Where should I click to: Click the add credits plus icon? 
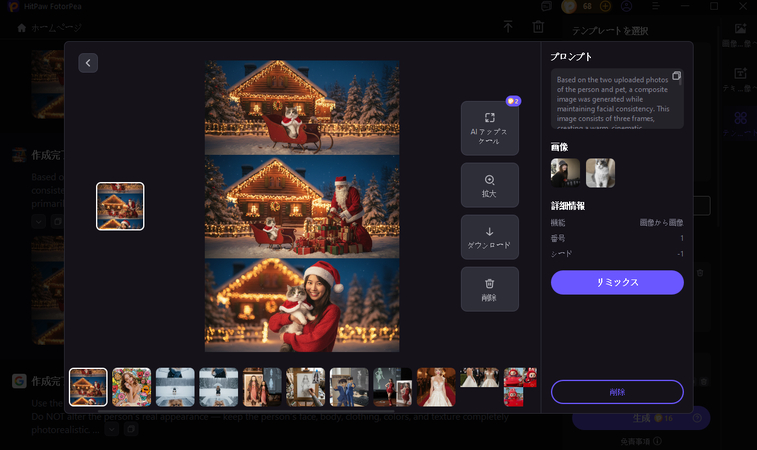point(605,6)
